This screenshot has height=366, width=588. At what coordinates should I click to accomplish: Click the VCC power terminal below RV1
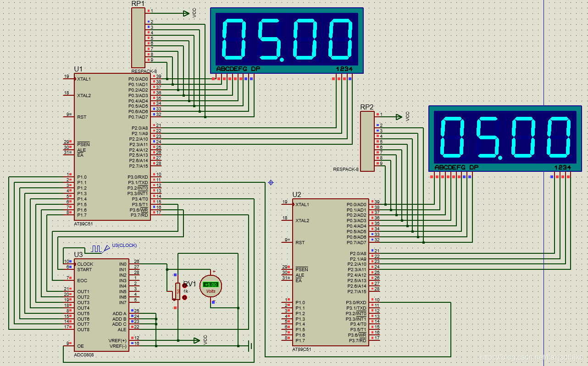coord(197,340)
